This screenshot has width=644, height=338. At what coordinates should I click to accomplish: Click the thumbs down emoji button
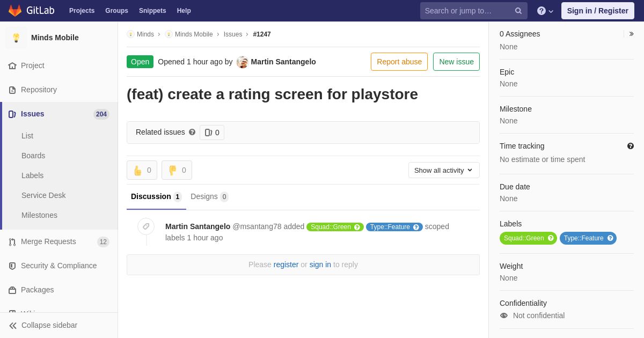coord(177,170)
